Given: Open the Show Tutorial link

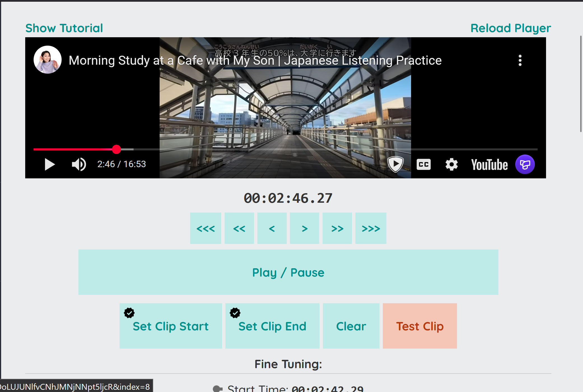Looking at the screenshot, I should point(64,28).
